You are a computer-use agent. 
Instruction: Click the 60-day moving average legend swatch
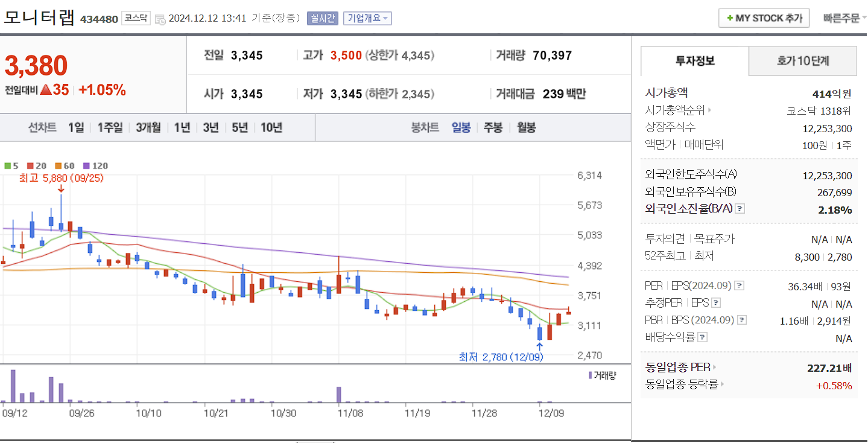(x=58, y=165)
